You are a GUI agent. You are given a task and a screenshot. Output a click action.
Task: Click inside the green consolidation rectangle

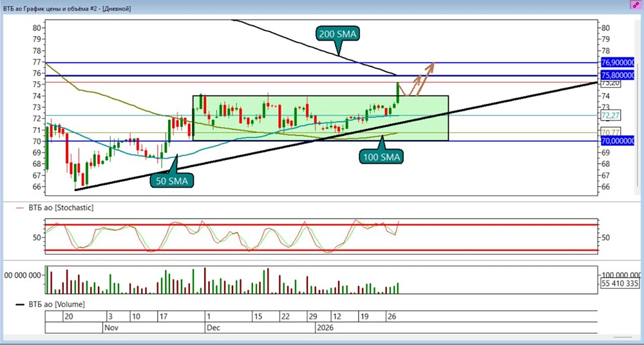coord(290,129)
